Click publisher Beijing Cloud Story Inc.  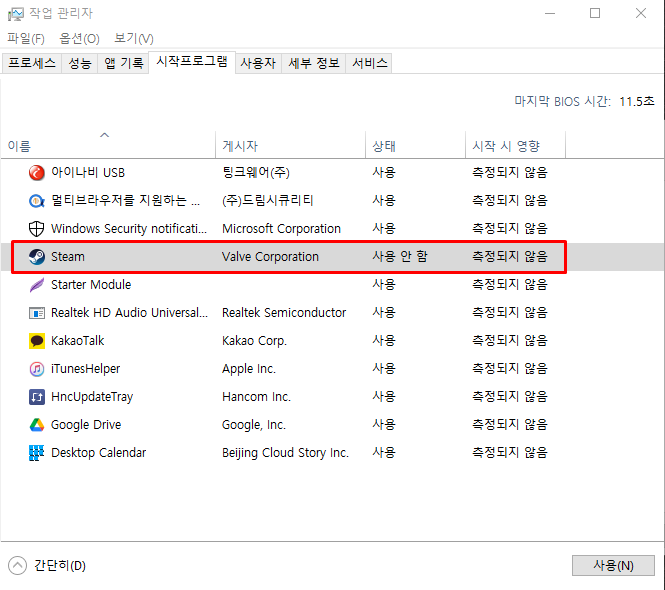[285, 453]
